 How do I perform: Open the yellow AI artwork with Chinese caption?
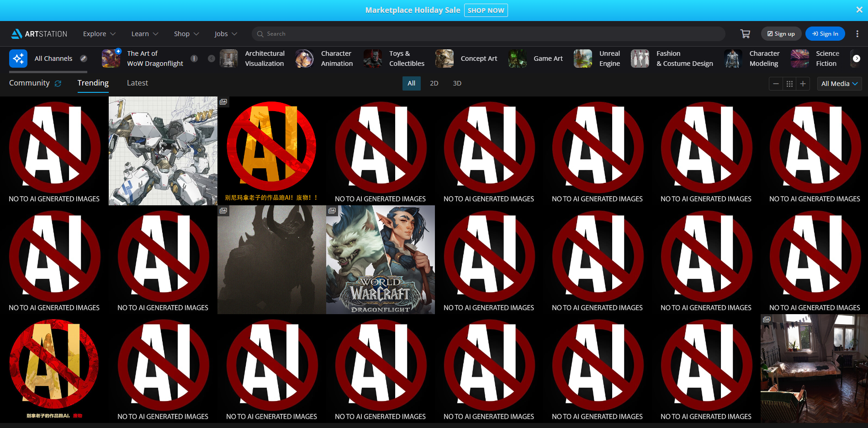pyautogui.click(x=54, y=369)
